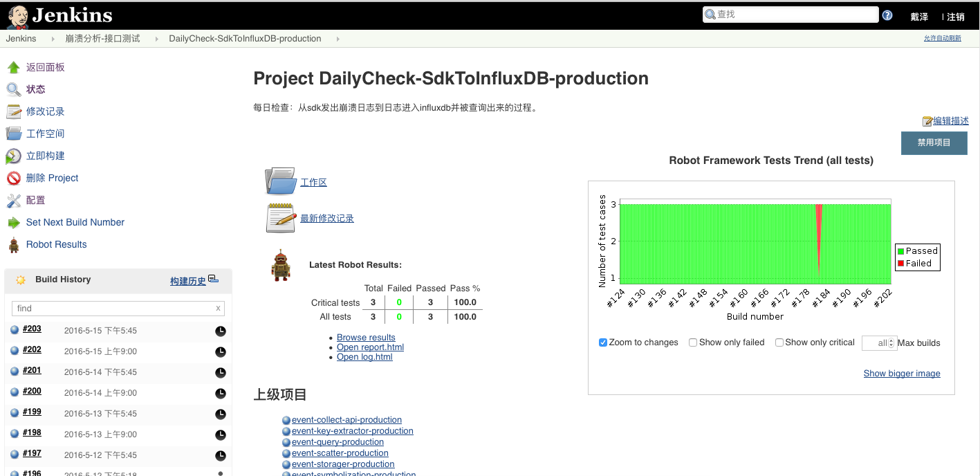This screenshot has height=476, width=980.
Task: Click the Robot Results robot icon
Action: point(13,245)
